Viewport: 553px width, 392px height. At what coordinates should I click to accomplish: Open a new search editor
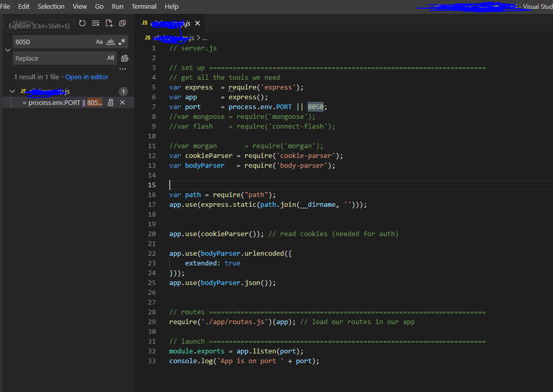(109, 23)
